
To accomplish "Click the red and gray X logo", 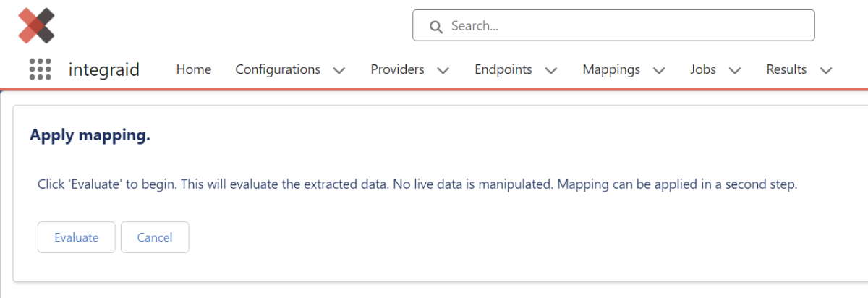I will click(x=36, y=25).
